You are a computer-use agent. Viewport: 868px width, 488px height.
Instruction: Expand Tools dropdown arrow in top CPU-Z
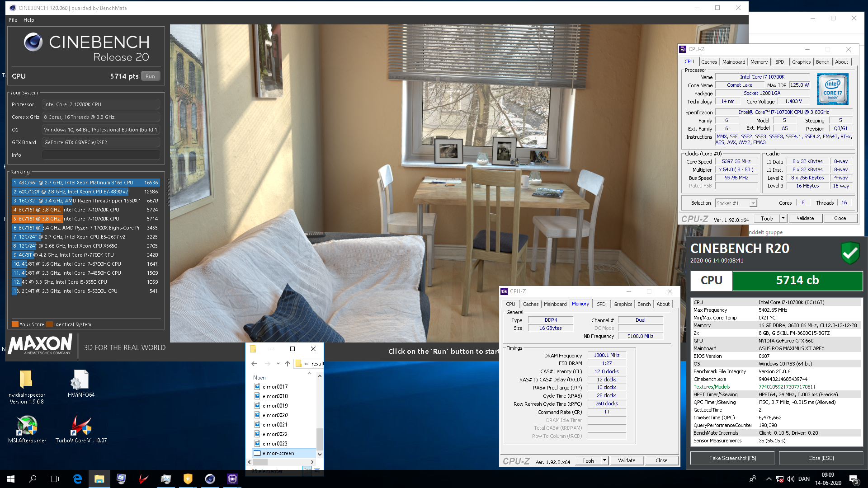783,218
